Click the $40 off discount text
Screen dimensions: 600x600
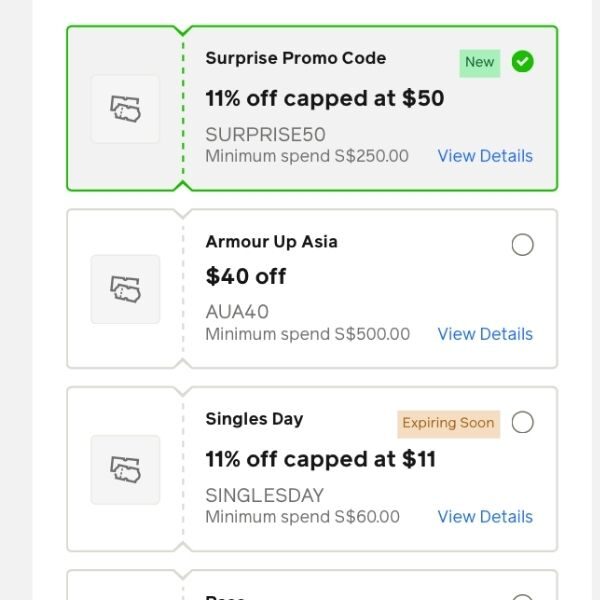[x=246, y=276]
